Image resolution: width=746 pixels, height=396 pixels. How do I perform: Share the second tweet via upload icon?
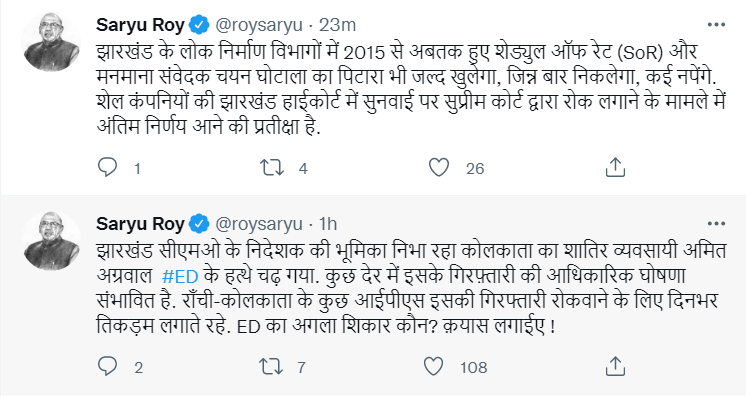point(615,366)
